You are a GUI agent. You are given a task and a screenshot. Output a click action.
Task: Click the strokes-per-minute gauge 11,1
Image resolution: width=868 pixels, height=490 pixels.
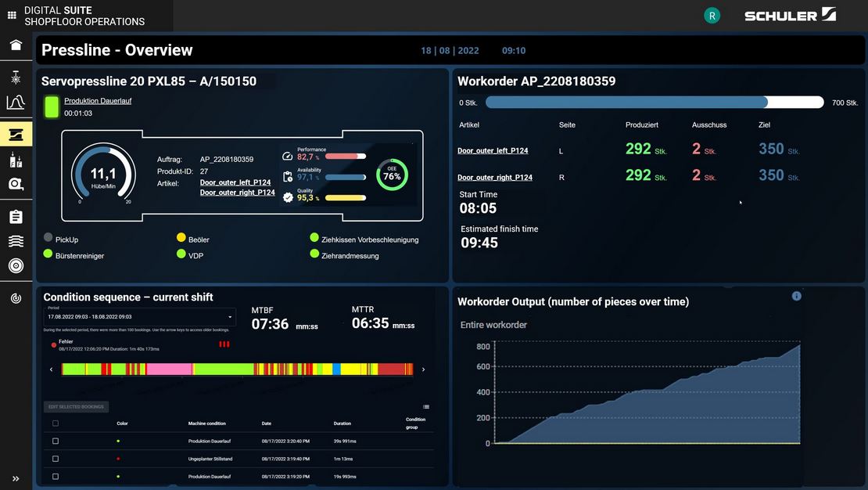coord(103,175)
